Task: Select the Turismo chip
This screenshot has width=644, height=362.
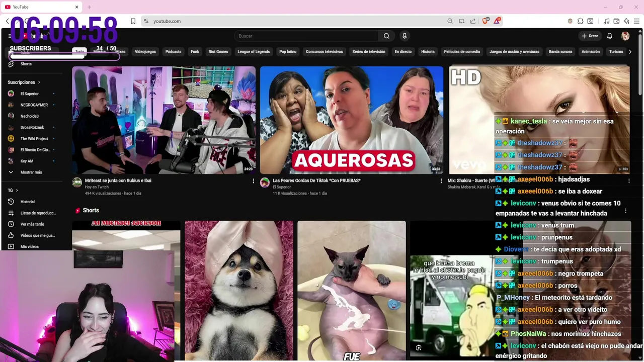Action: point(616,51)
